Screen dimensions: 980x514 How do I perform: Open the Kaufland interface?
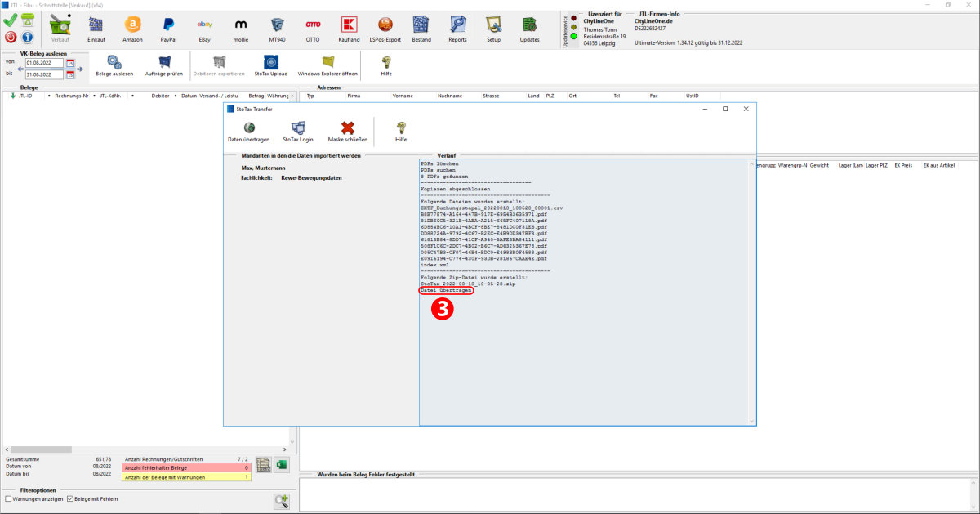pos(349,26)
